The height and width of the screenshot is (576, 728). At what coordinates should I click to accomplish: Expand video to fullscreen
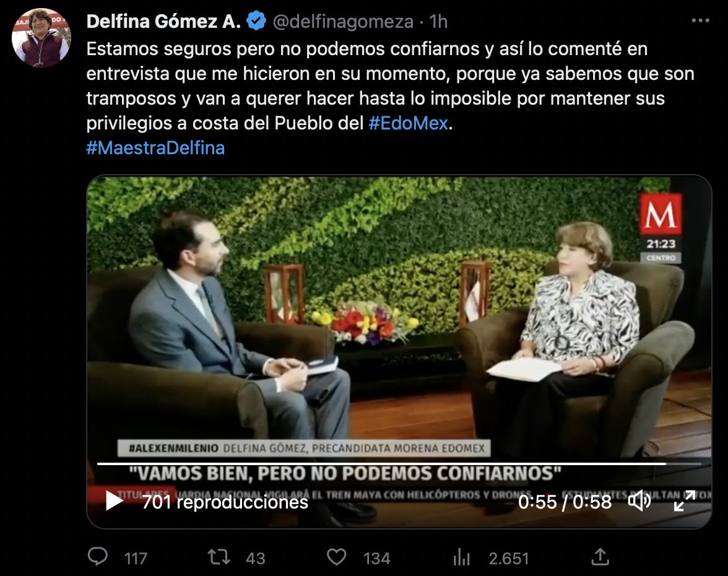685,500
